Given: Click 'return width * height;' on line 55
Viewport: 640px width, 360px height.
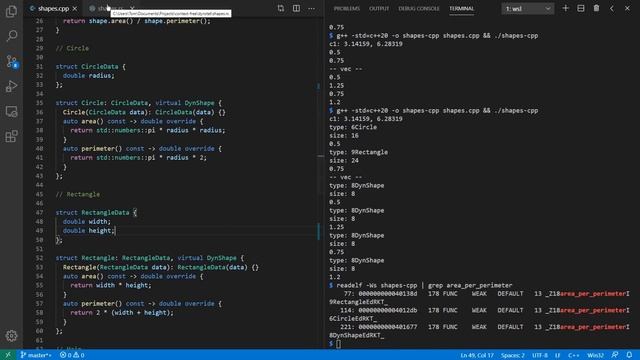Looking at the screenshot, I should click(111, 285).
